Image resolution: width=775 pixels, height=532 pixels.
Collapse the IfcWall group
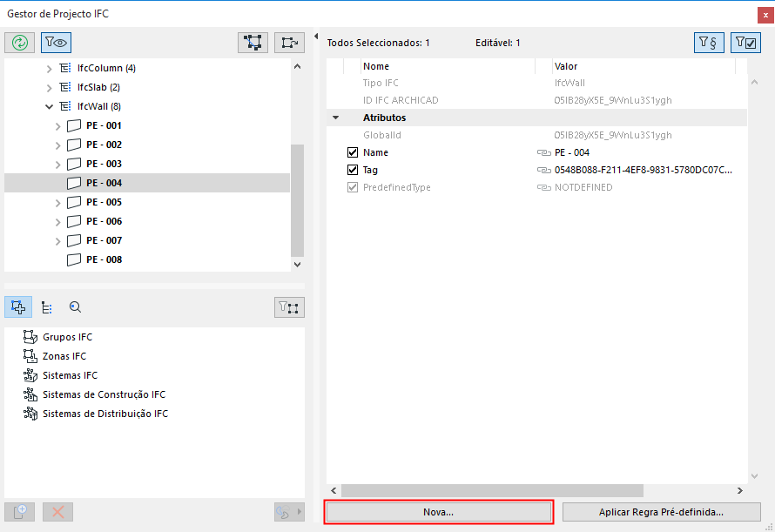click(x=50, y=105)
